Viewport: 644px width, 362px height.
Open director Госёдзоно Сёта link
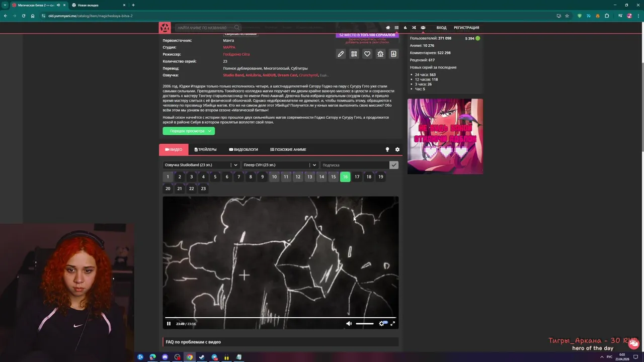236,54
